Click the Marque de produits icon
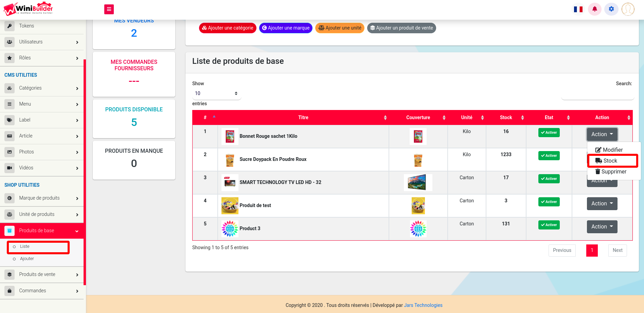This screenshot has height=313, width=644. tap(10, 198)
